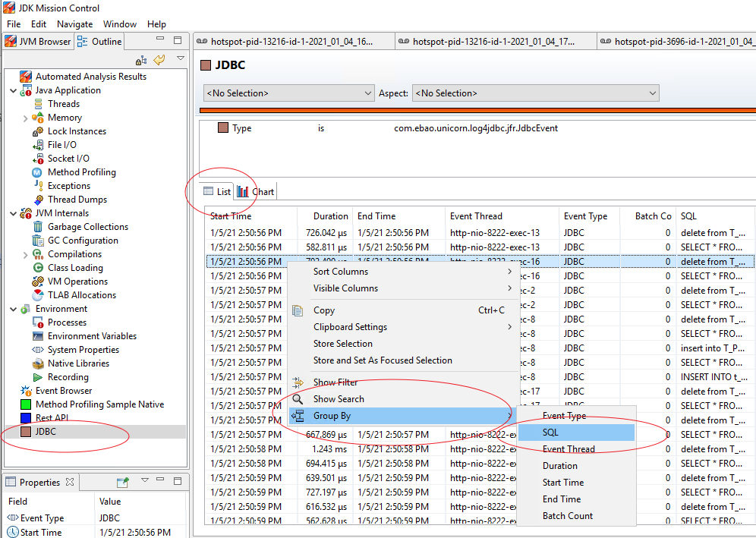Image resolution: width=756 pixels, height=538 pixels.
Task: Open Environment Variables page
Action: [x=92, y=336]
